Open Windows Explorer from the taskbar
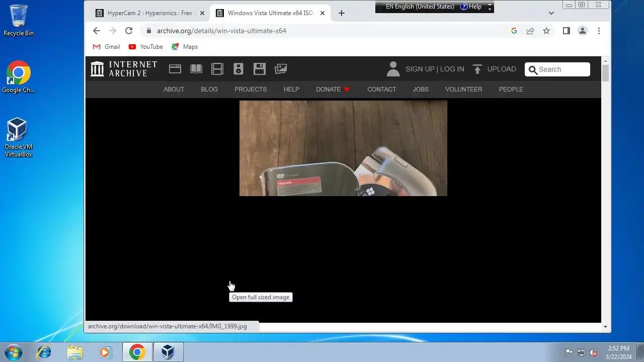 coord(75,352)
